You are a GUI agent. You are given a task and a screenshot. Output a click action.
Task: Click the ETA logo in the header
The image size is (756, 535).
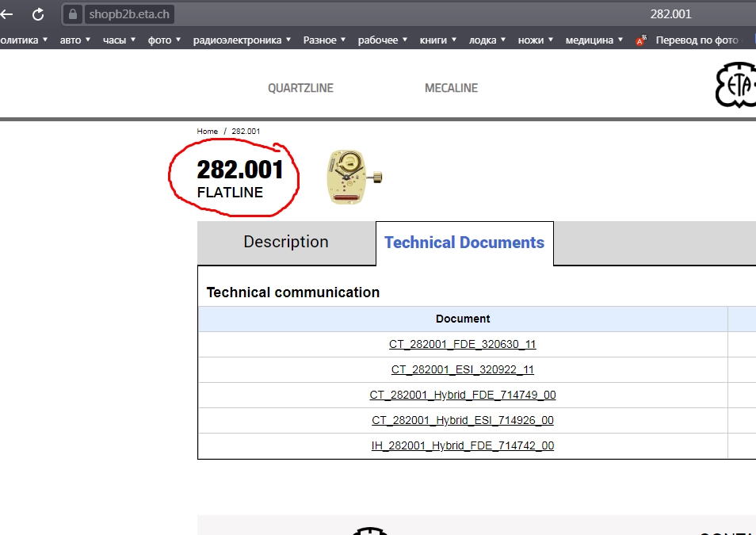click(x=735, y=86)
